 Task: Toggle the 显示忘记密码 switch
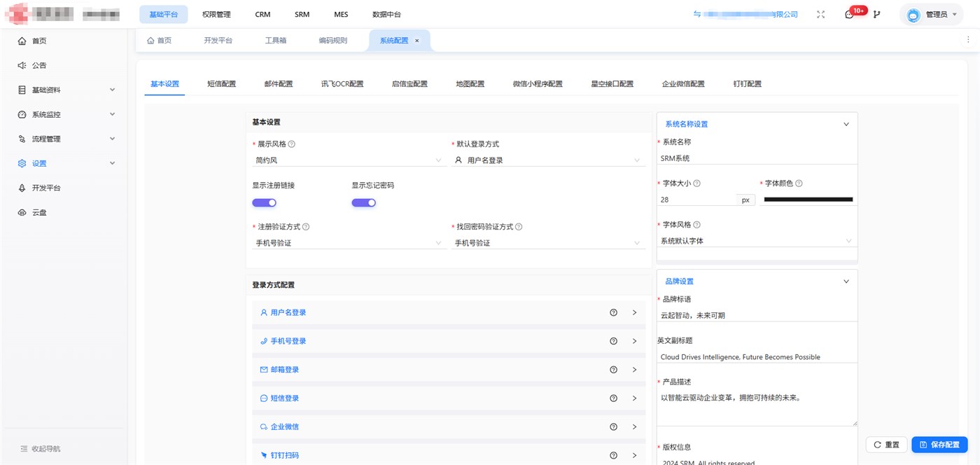point(364,202)
